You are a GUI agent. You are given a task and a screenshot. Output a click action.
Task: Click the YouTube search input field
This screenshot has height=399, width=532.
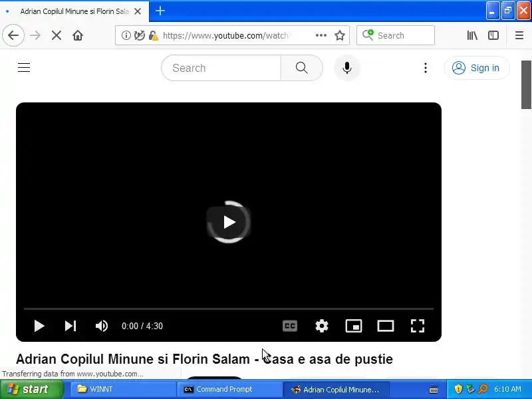click(221, 68)
